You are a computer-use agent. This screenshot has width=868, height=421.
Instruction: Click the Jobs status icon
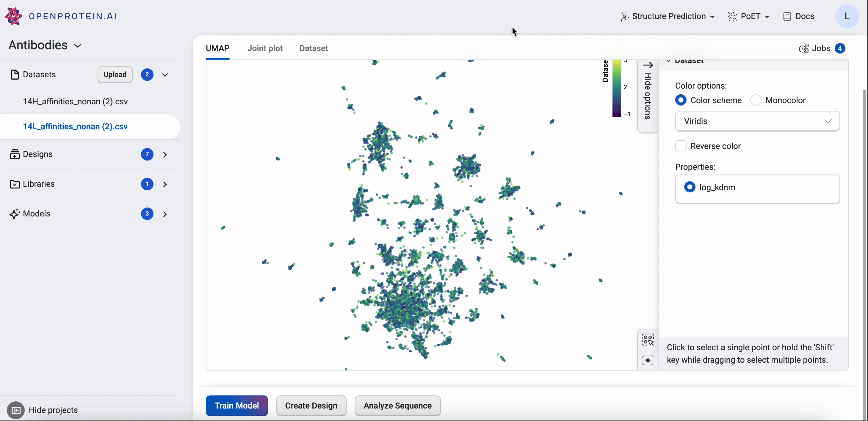(x=803, y=48)
